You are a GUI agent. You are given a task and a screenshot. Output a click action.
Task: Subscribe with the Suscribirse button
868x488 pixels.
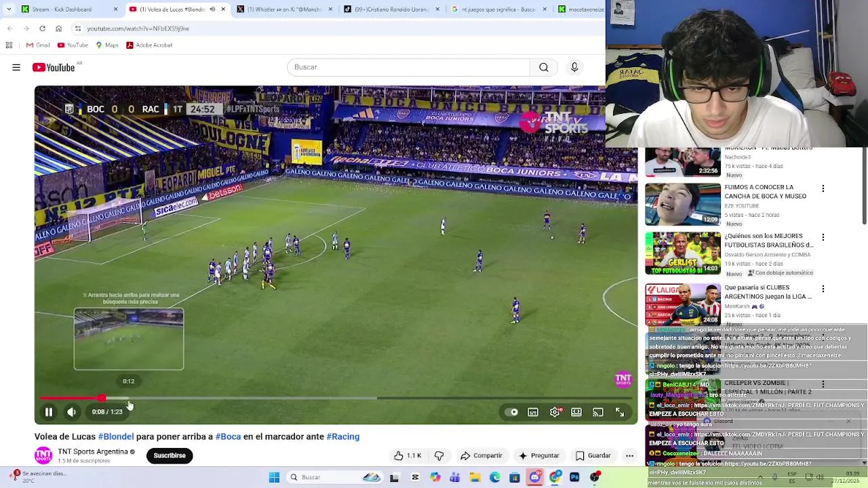pyautogui.click(x=170, y=455)
